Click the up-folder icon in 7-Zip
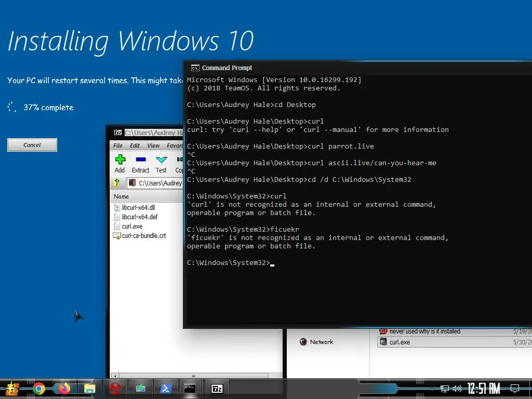Viewport: 532px width, 399px height. pos(116,183)
